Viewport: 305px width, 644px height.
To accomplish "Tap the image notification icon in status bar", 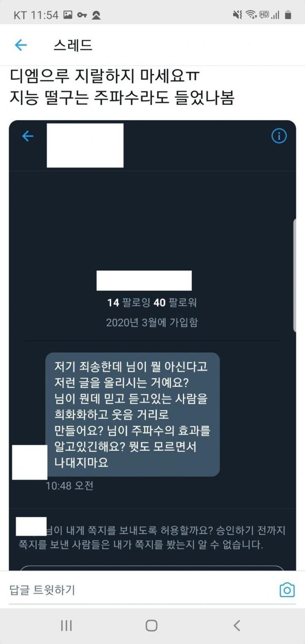I will point(68,15).
